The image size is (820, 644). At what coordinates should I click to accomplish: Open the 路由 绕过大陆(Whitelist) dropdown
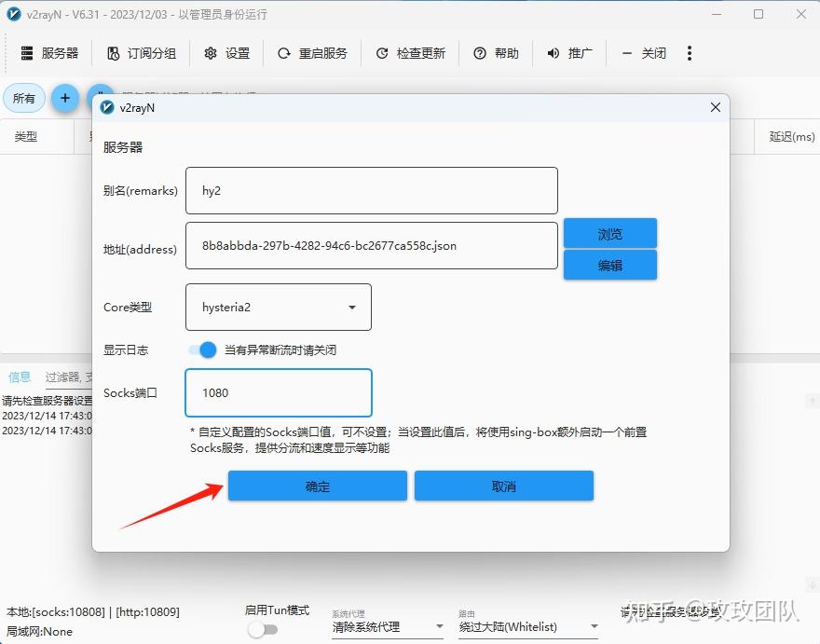(528, 626)
